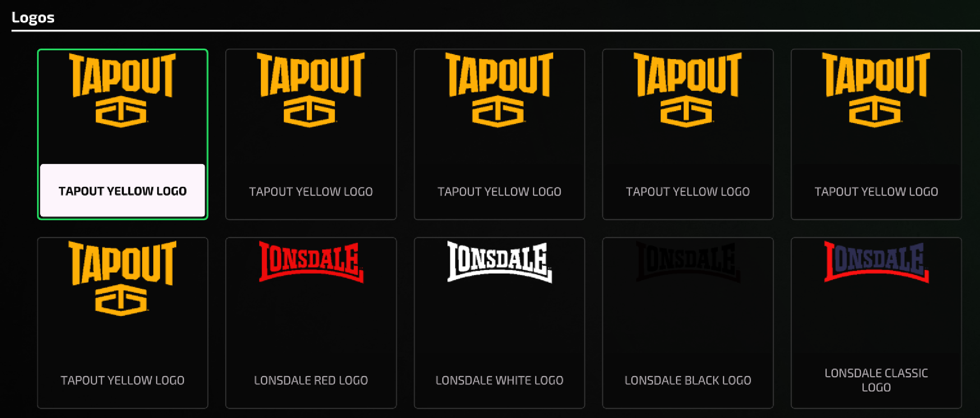Screen dimensions: 980x418
Task: Click the Lonsdale Classic Logo label
Action: click(x=876, y=380)
